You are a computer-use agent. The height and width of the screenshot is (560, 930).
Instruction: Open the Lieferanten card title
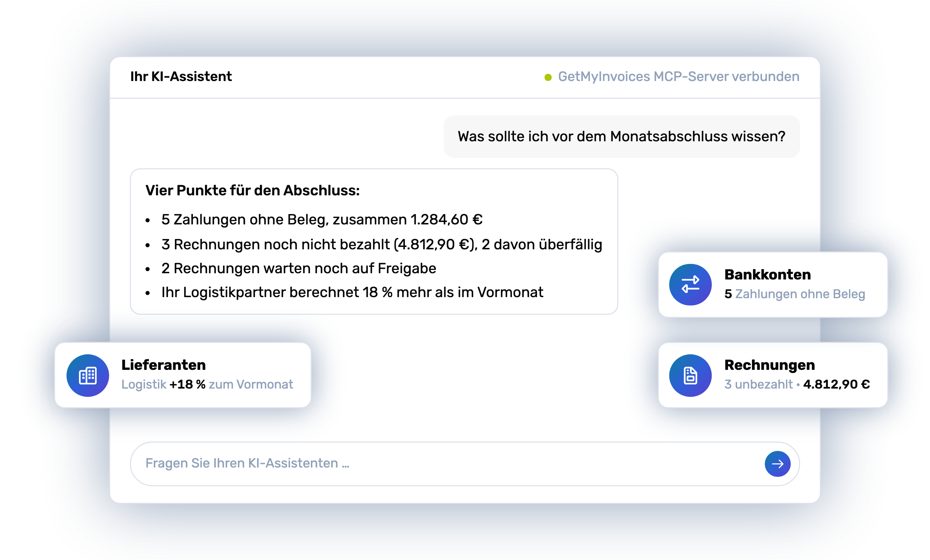[163, 365]
